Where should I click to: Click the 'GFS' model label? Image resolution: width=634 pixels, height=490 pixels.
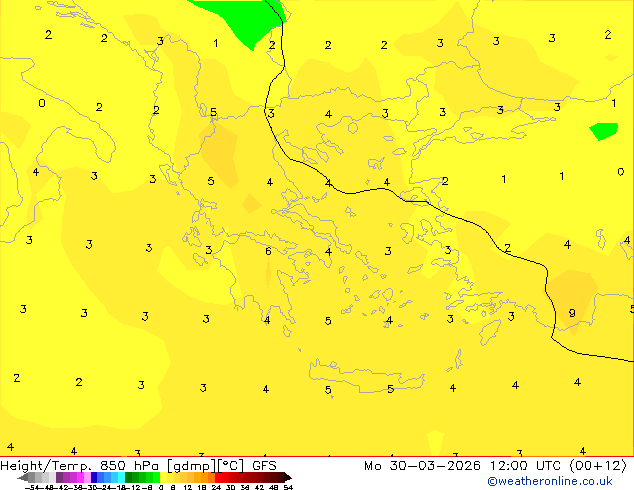pyautogui.click(x=264, y=466)
